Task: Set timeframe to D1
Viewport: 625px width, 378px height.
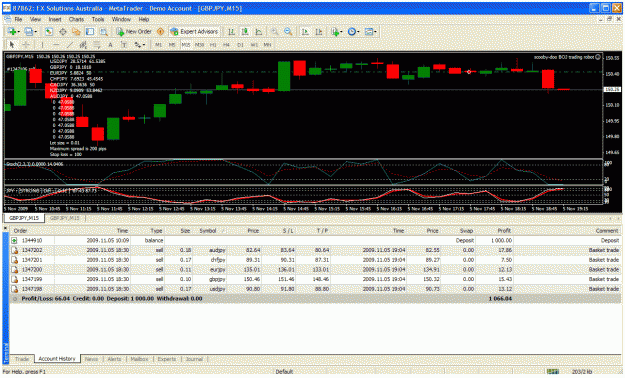Action: [x=240, y=45]
